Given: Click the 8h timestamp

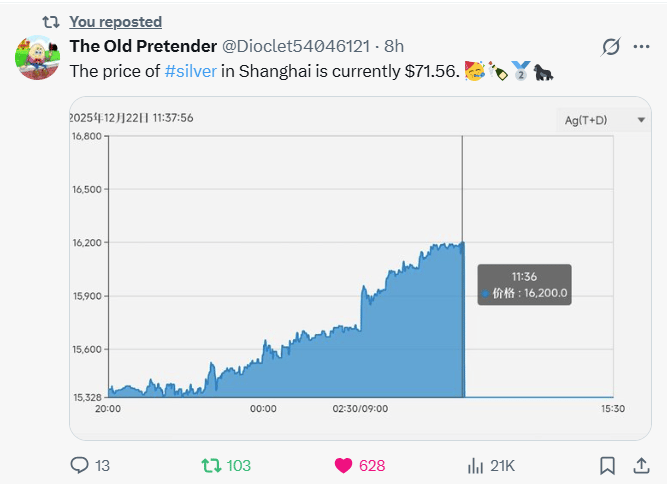Looking at the screenshot, I should pos(394,46).
